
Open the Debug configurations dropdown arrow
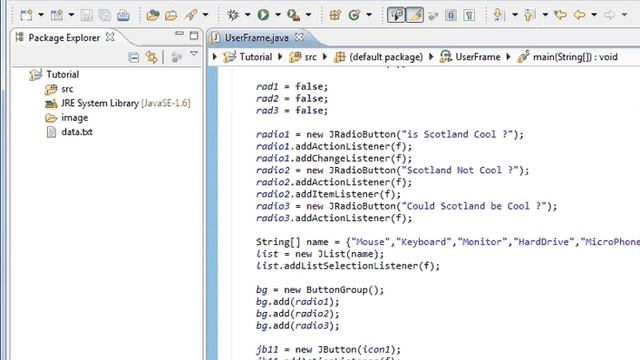247,15
